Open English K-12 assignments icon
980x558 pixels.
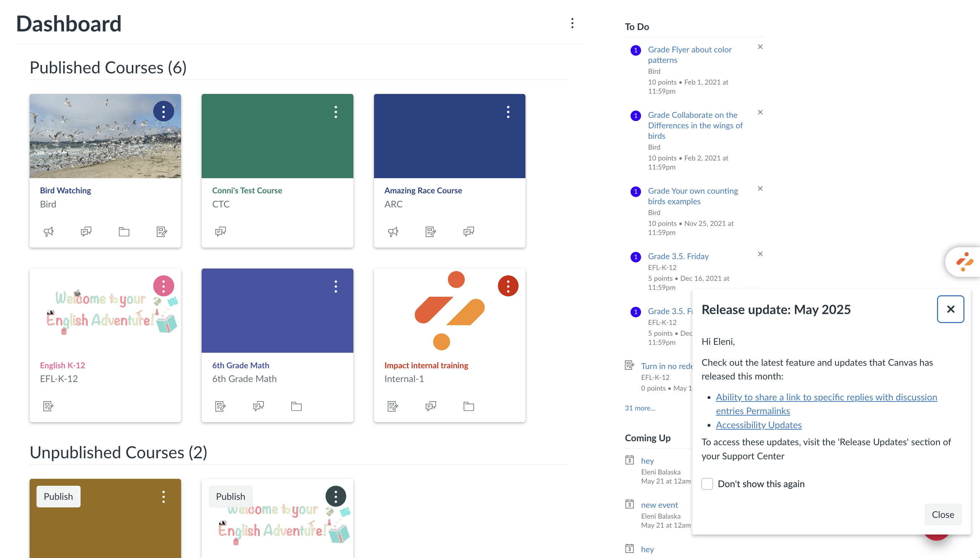(48, 406)
